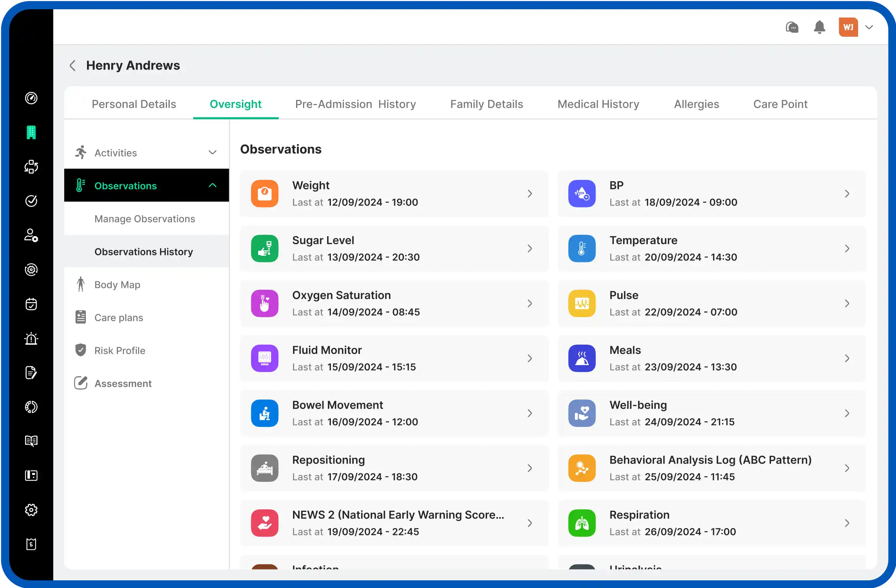This screenshot has width=896, height=588.
Task: Expand the user account dropdown arrow
Action: (x=869, y=27)
